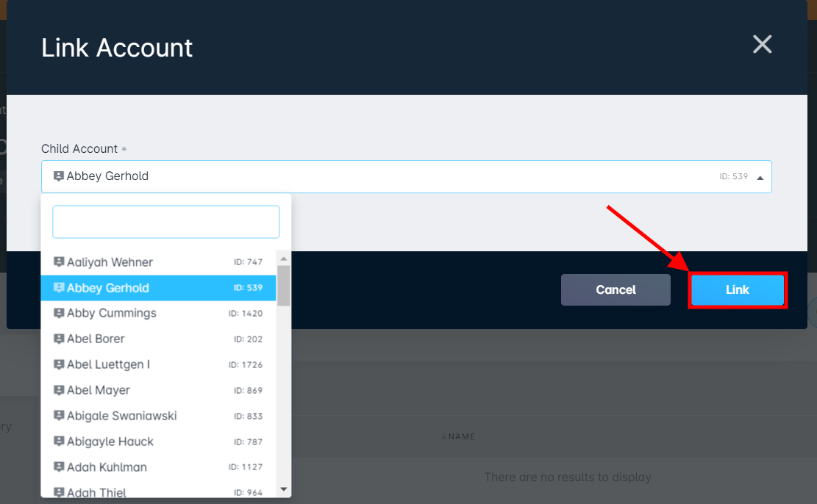Open the Child Account selector field

404,176
